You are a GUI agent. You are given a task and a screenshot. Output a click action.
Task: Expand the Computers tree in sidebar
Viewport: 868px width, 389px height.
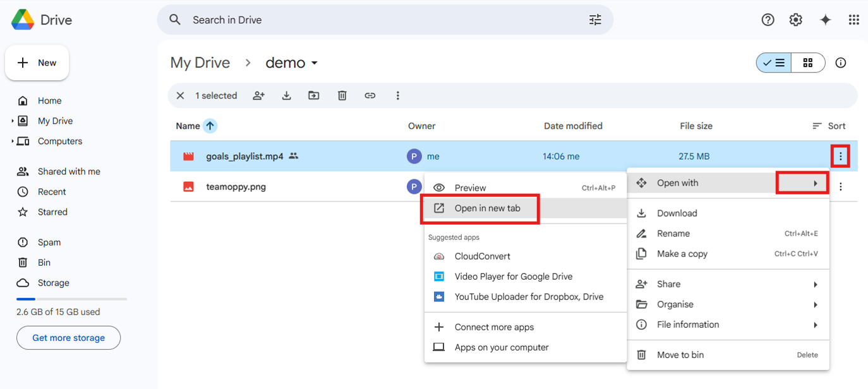tap(13, 141)
